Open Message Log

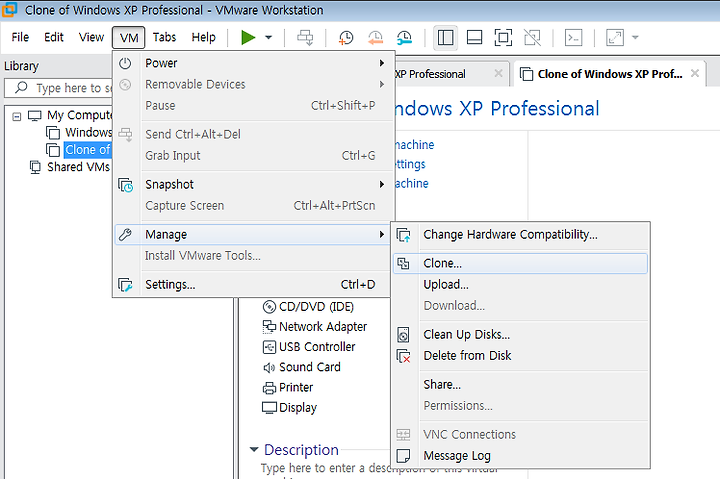[x=520, y=456]
